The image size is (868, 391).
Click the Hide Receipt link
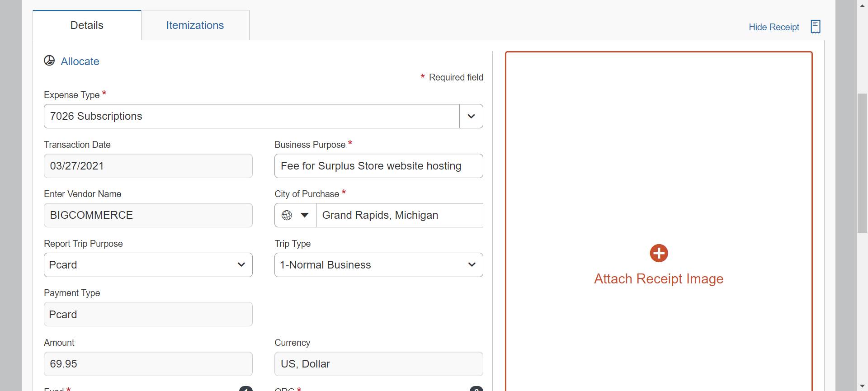coord(774,27)
